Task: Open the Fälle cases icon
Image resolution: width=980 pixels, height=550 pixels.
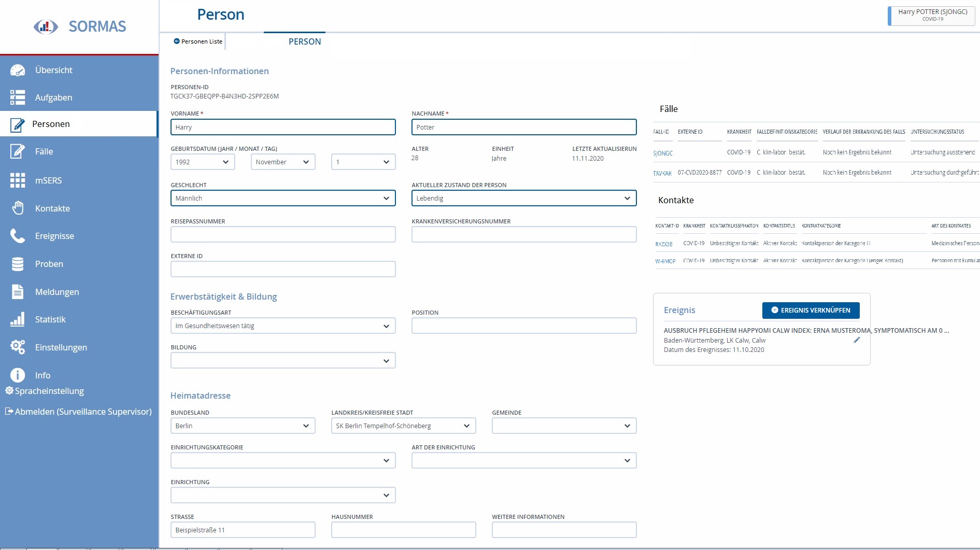Action: click(18, 151)
